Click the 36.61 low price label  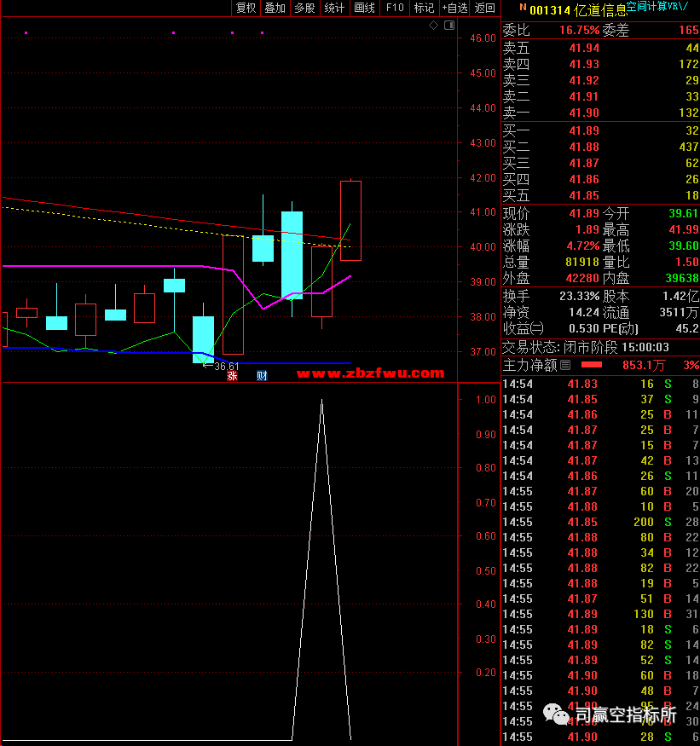pos(227,367)
